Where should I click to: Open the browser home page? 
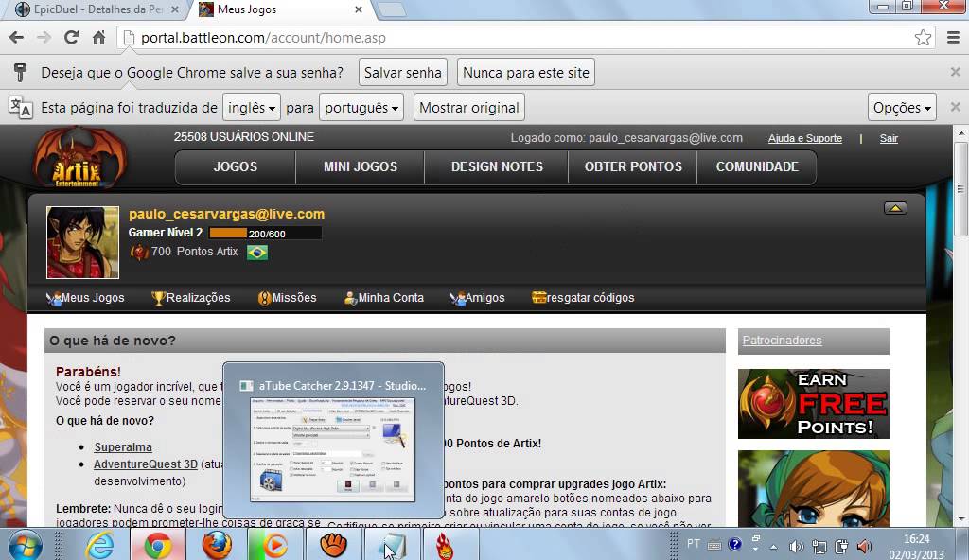pyautogui.click(x=98, y=38)
